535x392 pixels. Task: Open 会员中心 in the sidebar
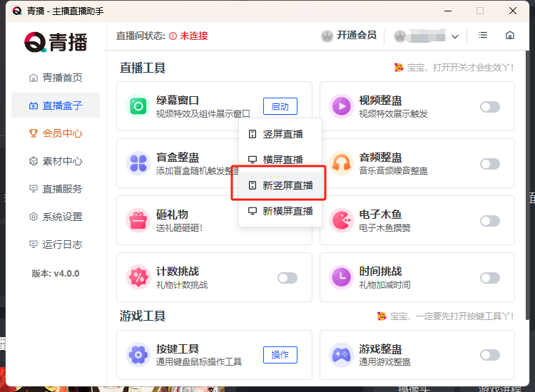56,133
